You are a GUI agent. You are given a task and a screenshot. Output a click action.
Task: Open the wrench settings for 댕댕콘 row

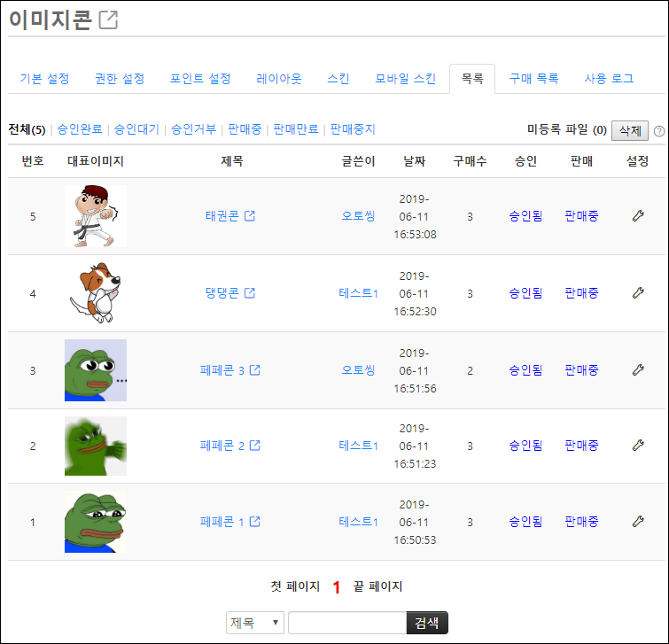pos(638,293)
